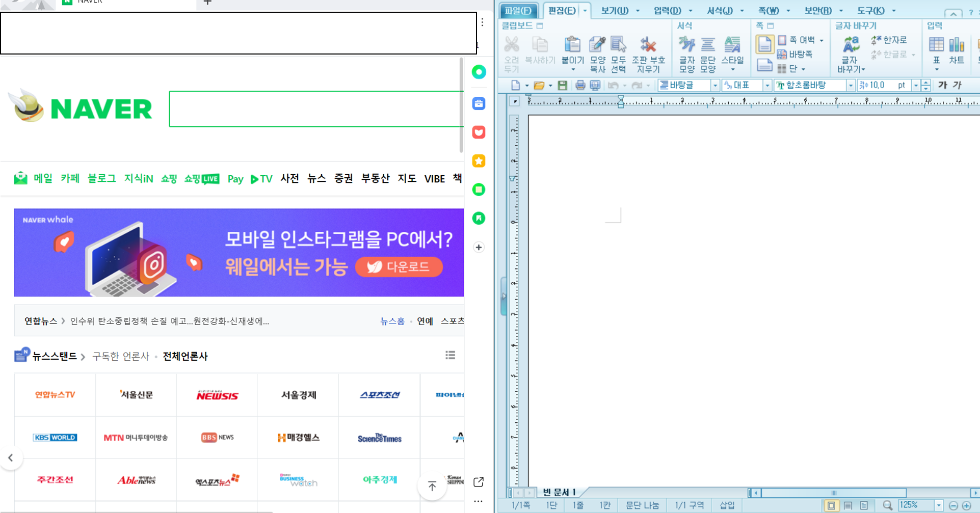This screenshot has height=513, width=980.
Task: Open the Security (보안) menu
Action: 817,11
